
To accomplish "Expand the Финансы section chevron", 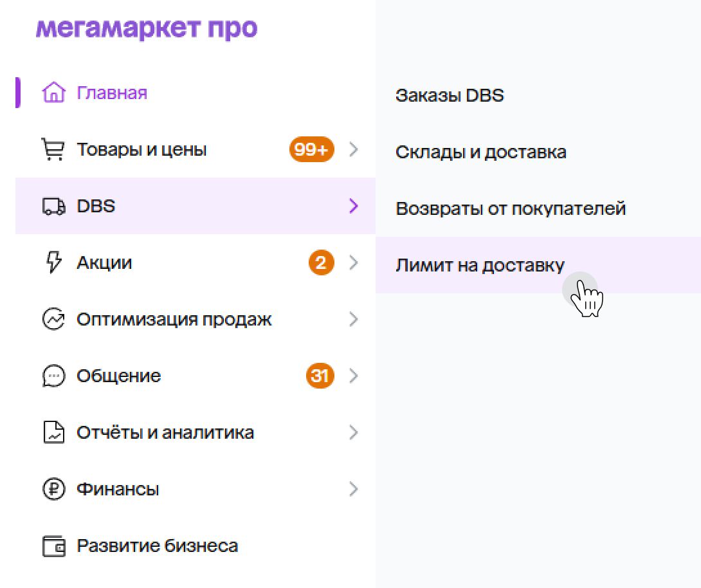I will 353,490.
